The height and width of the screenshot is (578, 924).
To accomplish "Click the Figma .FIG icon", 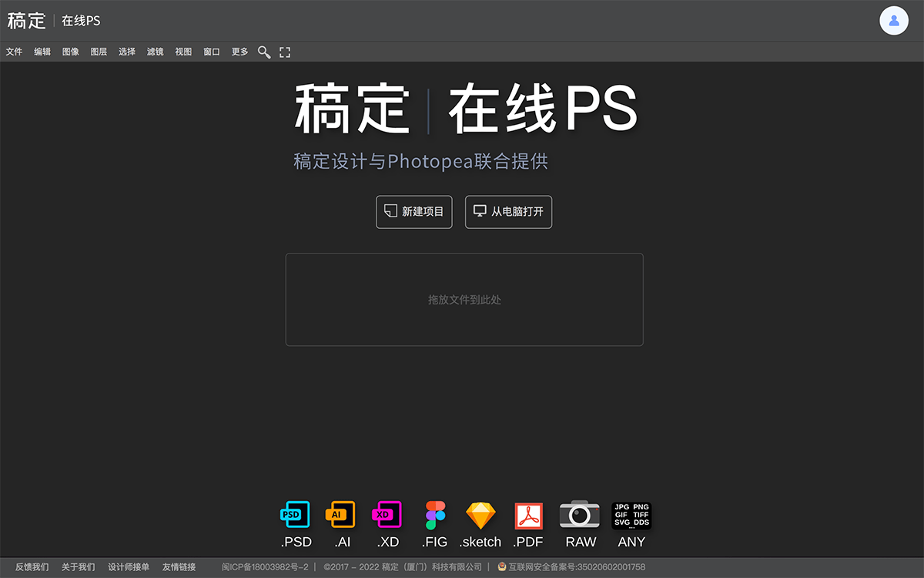I will coord(435,515).
